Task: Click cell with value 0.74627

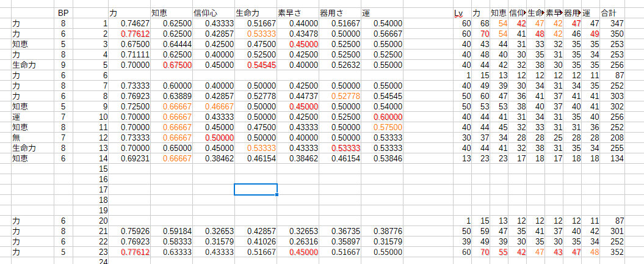Action: (129, 23)
